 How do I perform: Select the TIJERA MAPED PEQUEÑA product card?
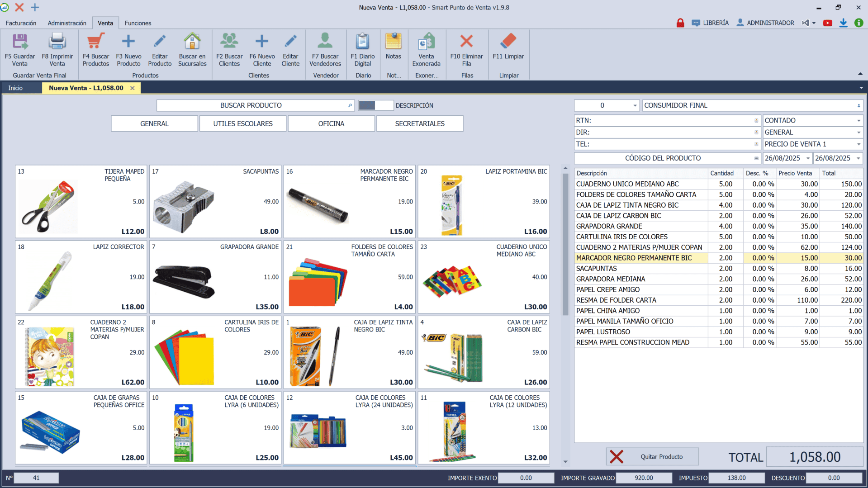pyautogui.click(x=81, y=202)
